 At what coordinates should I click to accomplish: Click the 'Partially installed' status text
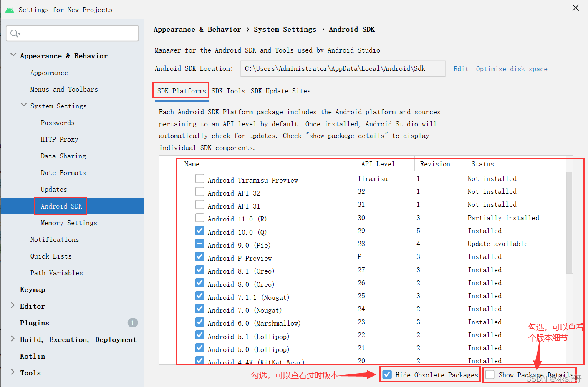[503, 218]
